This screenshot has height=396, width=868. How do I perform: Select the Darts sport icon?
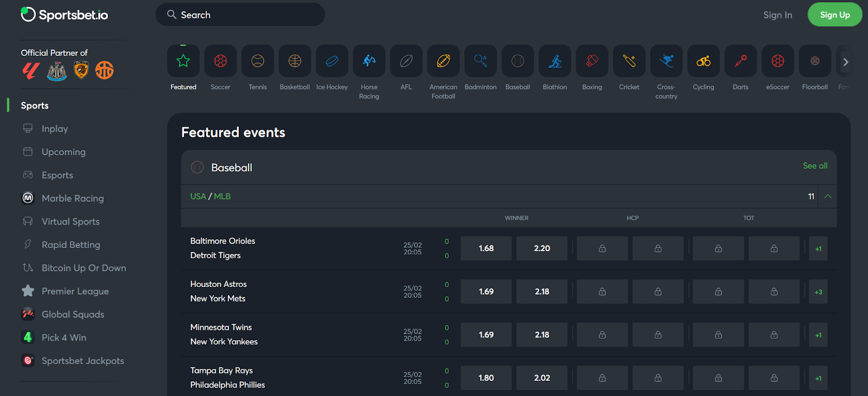[741, 61]
